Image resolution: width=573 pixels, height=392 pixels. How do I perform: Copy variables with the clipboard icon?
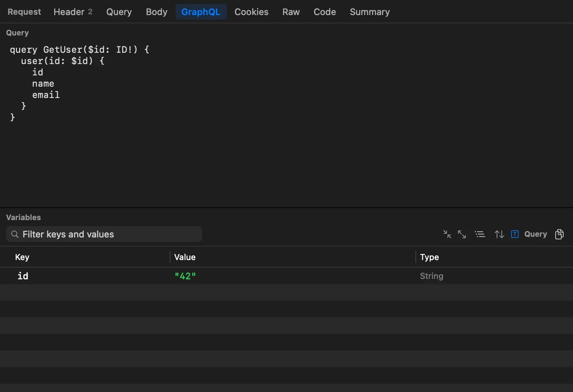[559, 234]
